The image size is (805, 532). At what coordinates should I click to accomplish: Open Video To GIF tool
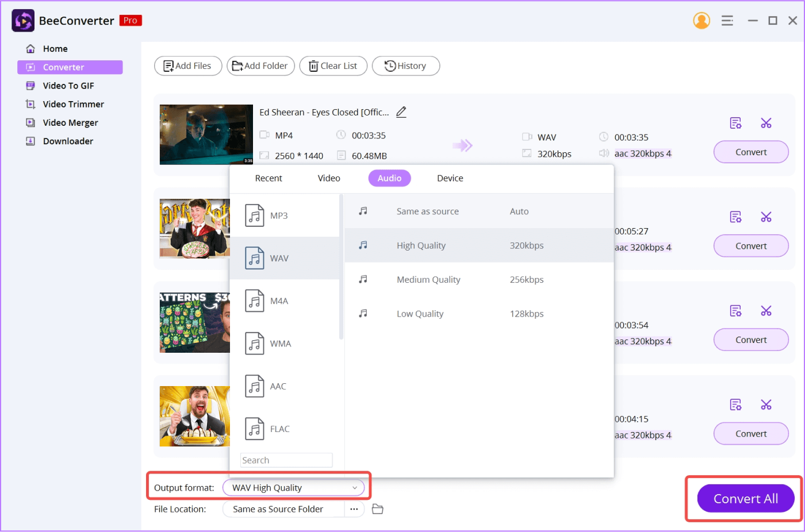click(x=68, y=86)
